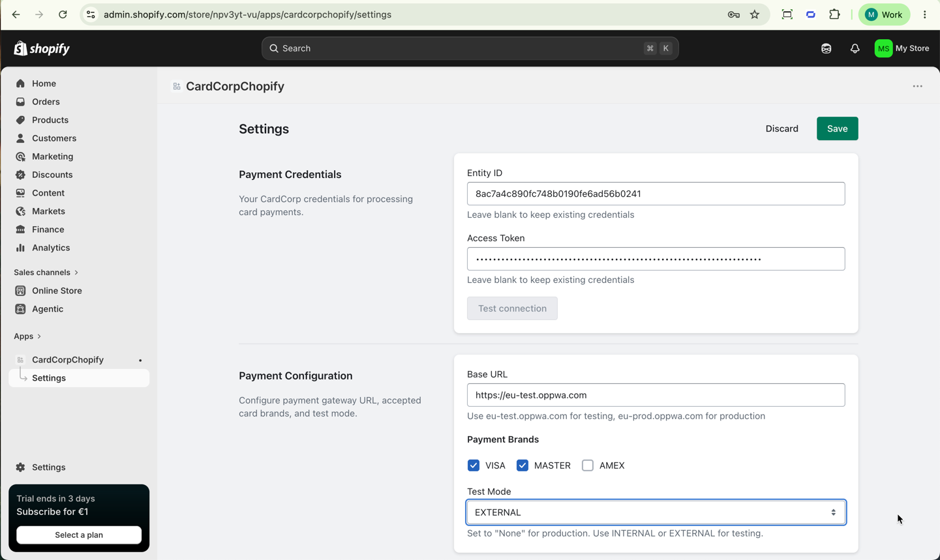Open CardCorpChopify app in sidebar
This screenshot has width=940, height=560.
coord(68,360)
